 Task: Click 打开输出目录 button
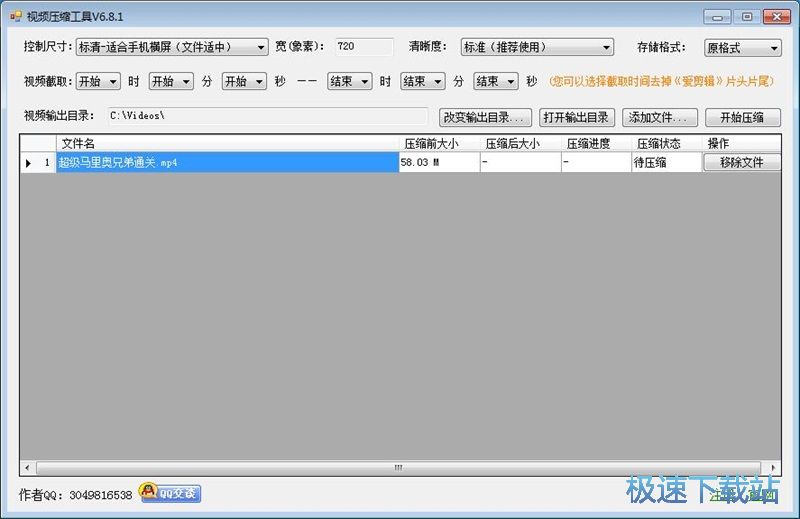[x=577, y=117]
